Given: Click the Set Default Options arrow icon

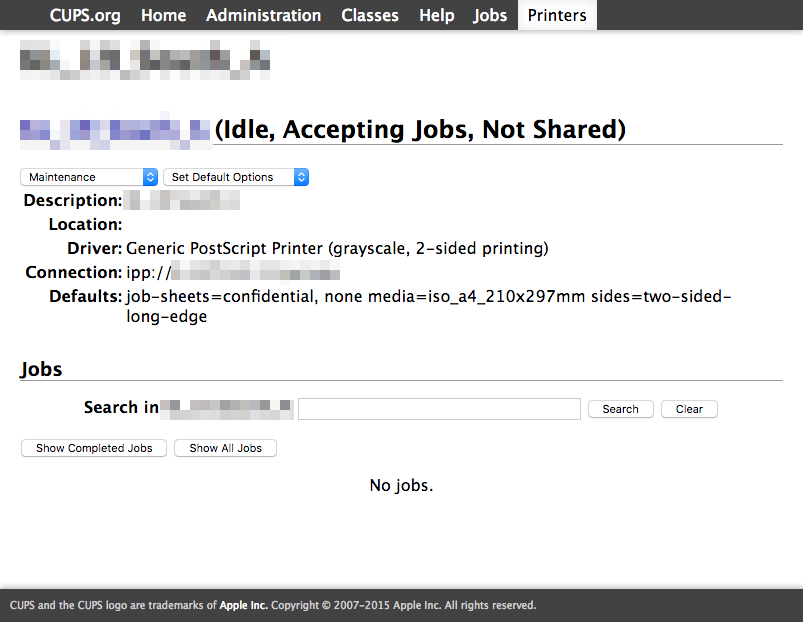Looking at the screenshot, I should (301, 177).
